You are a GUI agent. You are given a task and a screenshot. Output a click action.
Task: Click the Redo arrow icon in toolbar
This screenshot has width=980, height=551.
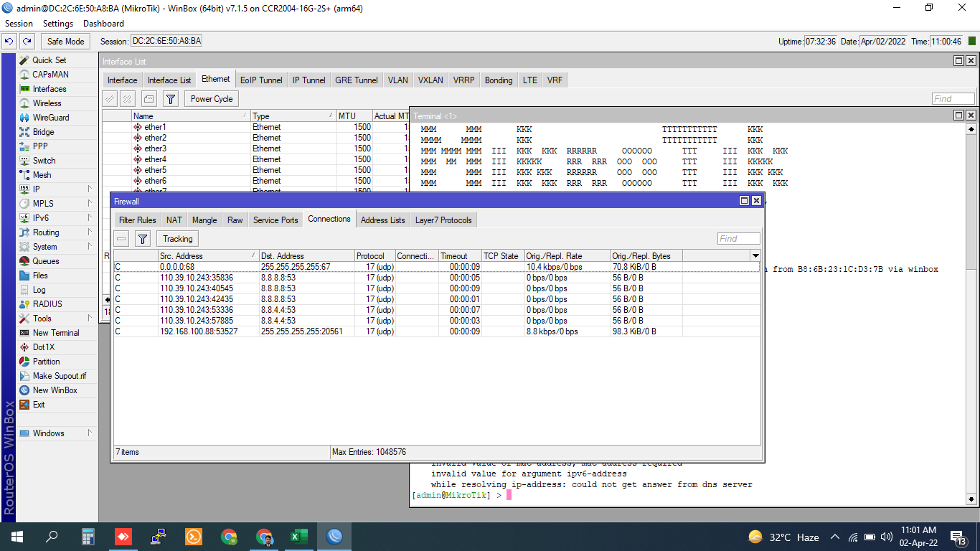point(27,42)
